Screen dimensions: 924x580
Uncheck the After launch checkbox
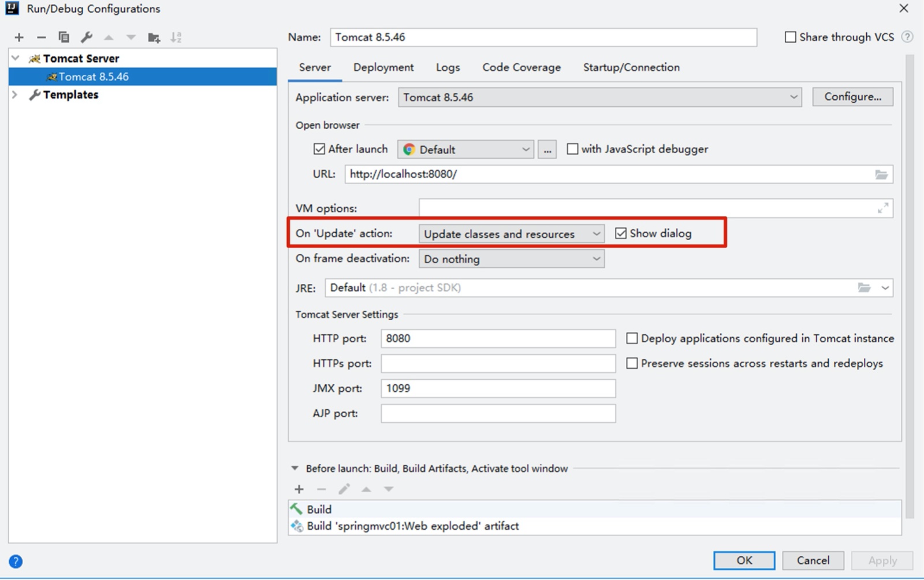(319, 149)
